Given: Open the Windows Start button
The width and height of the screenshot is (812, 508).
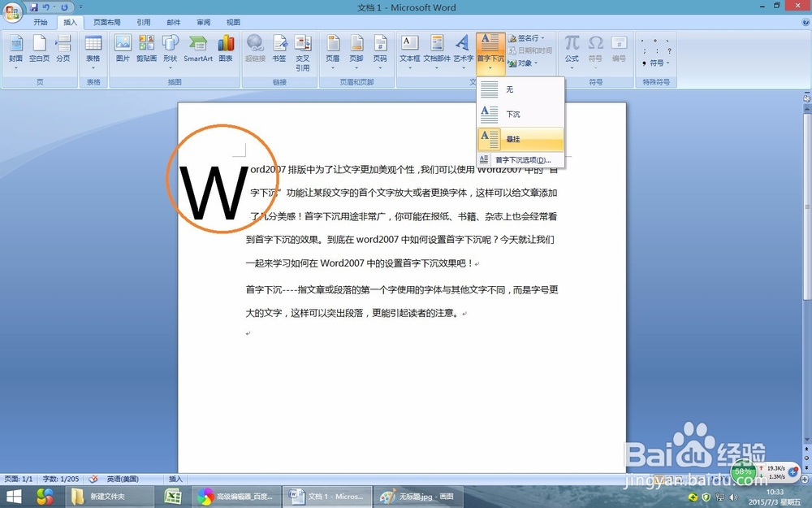Looking at the screenshot, I should click(x=14, y=497).
